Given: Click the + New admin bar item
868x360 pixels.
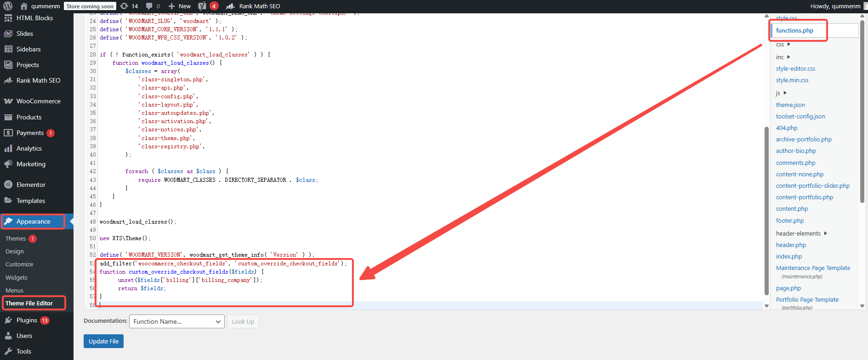Looking at the screenshot, I should coord(180,6).
